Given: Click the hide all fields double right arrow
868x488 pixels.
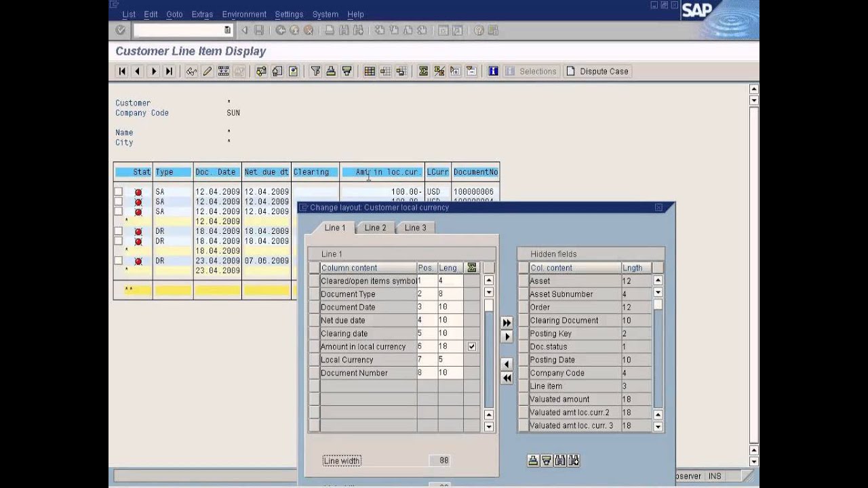Looking at the screenshot, I should [507, 323].
